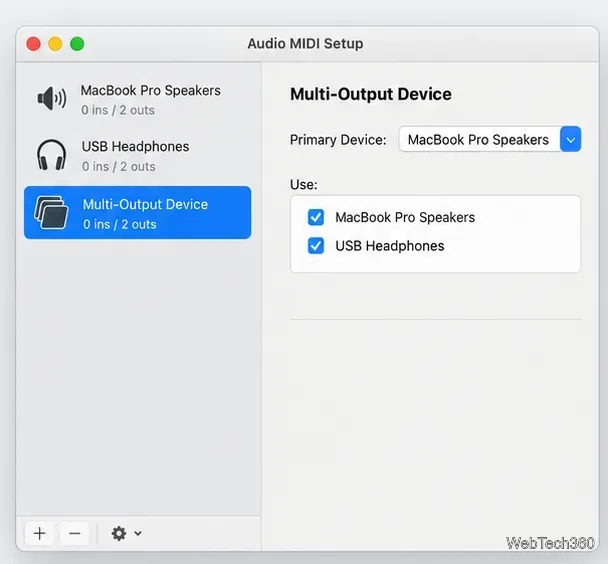
Task: Select MacBook Pro Speakers in the sidebar
Action: click(137, 100)
